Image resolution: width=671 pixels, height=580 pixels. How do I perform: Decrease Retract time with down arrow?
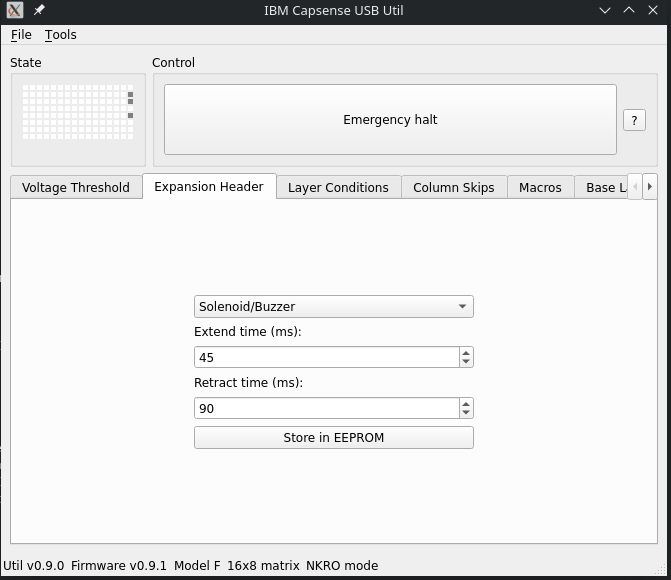point(466,413)
